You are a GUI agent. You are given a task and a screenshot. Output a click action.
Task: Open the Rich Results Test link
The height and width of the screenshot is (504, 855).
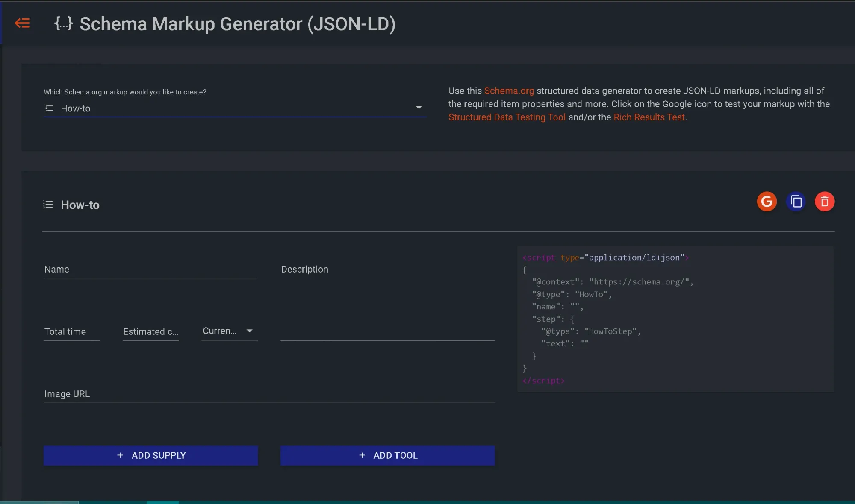[x=649, y=117]
